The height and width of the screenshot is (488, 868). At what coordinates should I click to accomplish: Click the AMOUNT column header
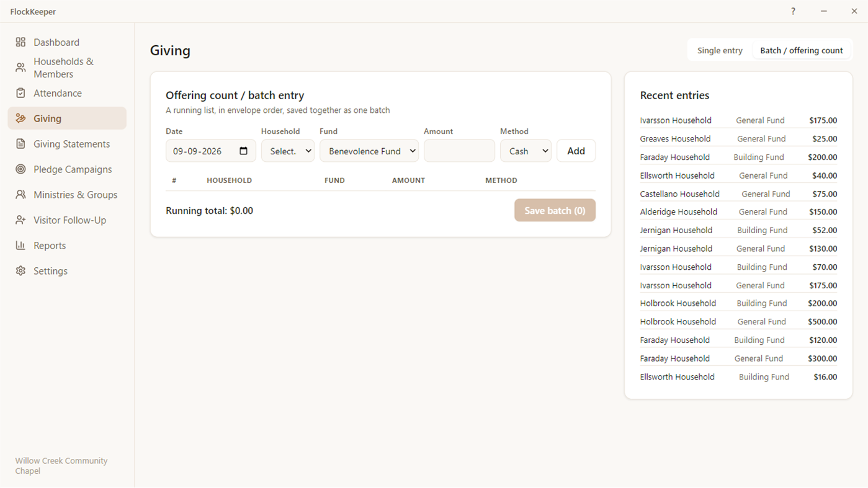[408, 180]
